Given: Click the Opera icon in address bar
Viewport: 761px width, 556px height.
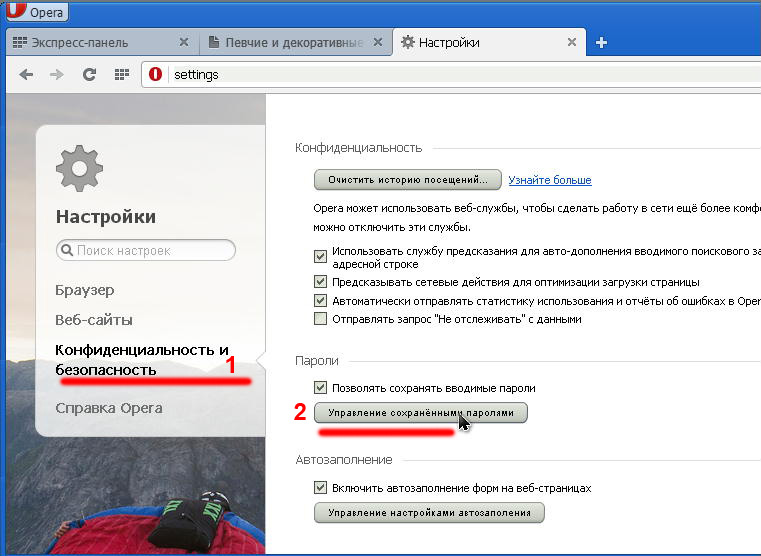Looking at the screenshot, I should [157, 74].
